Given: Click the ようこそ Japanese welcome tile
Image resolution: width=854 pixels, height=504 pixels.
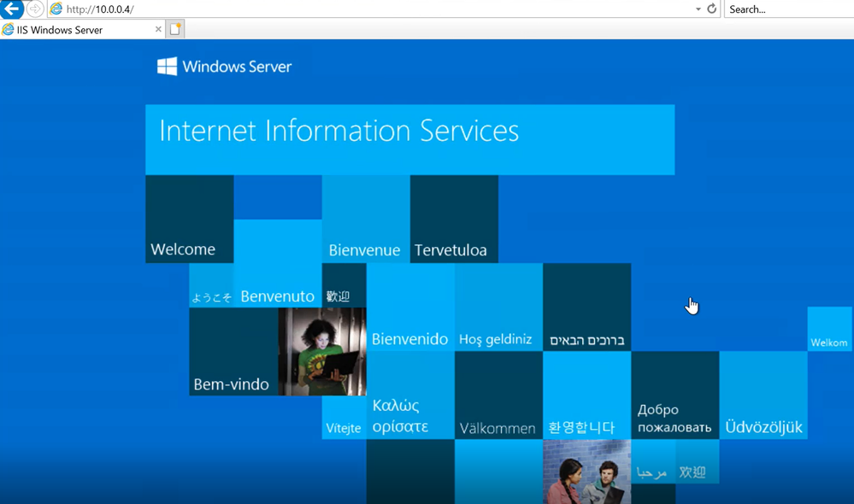Looking at the screenshot, I should pyautogui.click(x=211, y=286).
